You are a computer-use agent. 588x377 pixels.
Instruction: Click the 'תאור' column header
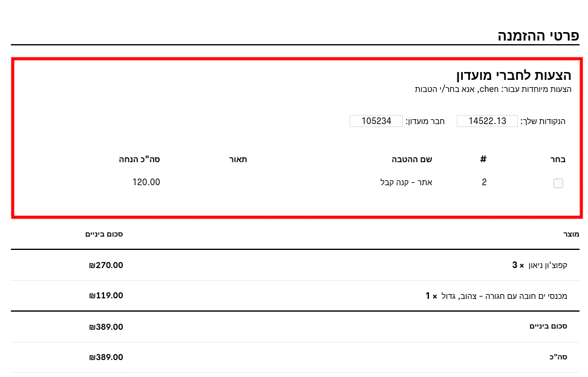238,160
